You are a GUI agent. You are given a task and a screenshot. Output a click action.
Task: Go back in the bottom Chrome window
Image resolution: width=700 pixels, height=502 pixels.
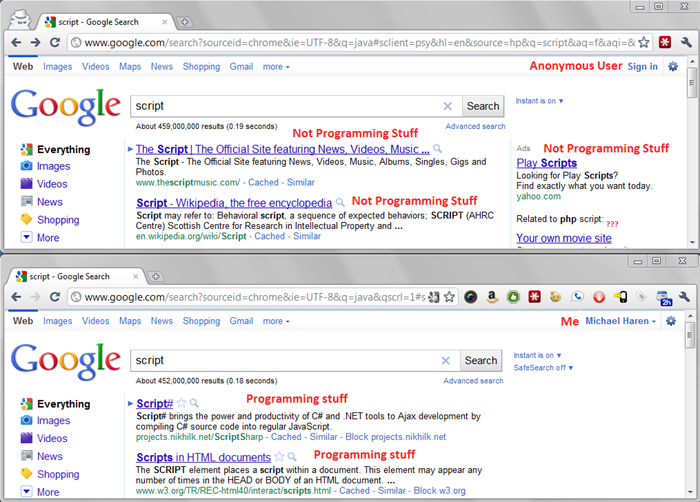pyautogui.click(x=17, y=297)
